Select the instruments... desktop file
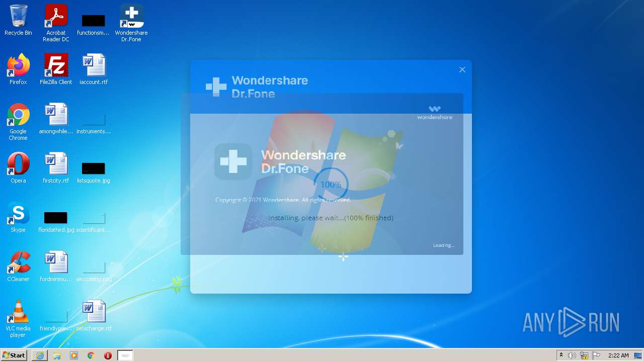The height and width of the screenshot is (362, 644). click(x=94, y=124)
